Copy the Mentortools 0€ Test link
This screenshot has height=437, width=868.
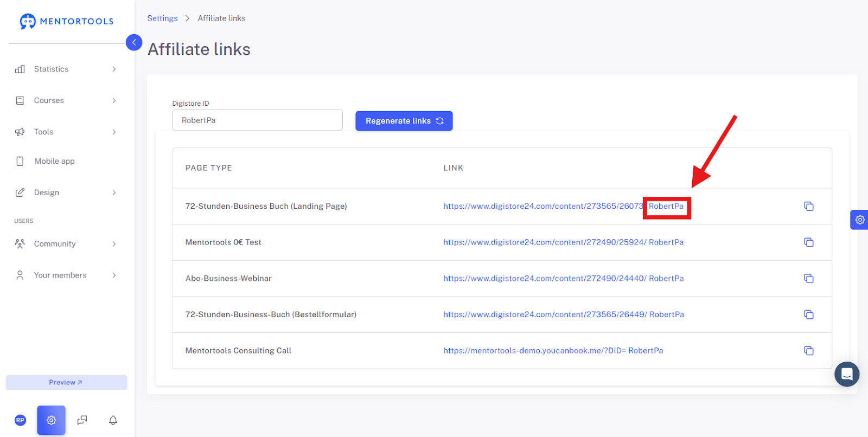coord(808,242)
